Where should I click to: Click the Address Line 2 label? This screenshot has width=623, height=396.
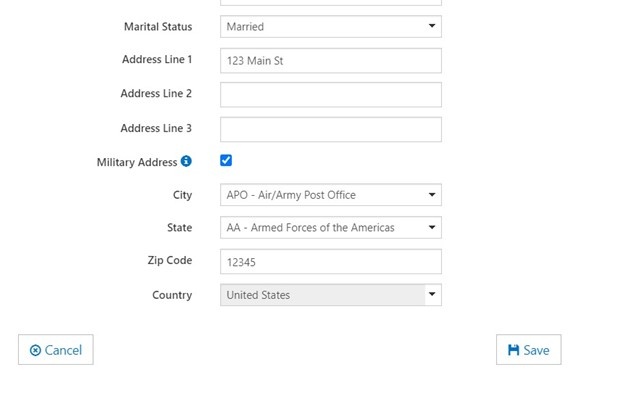pyautogui.click(x=156, y=93)
